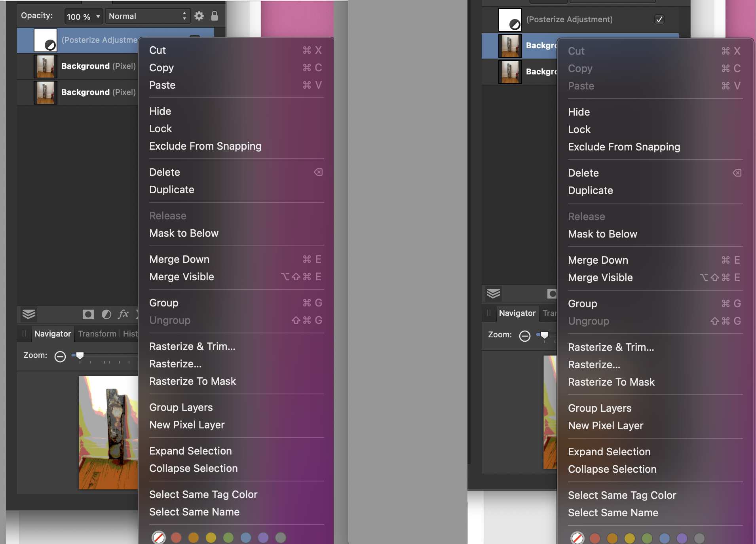
Task: Open the blend options gear icon
Action: coord(199,16)
